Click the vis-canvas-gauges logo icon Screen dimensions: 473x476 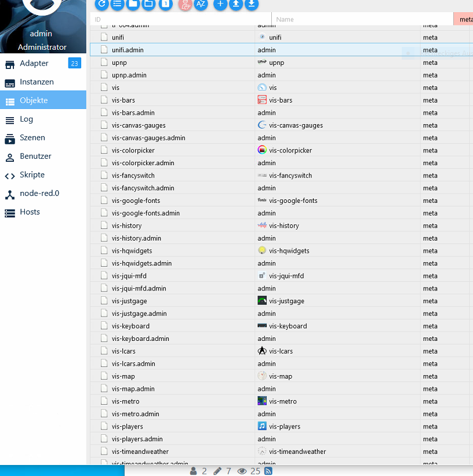[262, 125]
